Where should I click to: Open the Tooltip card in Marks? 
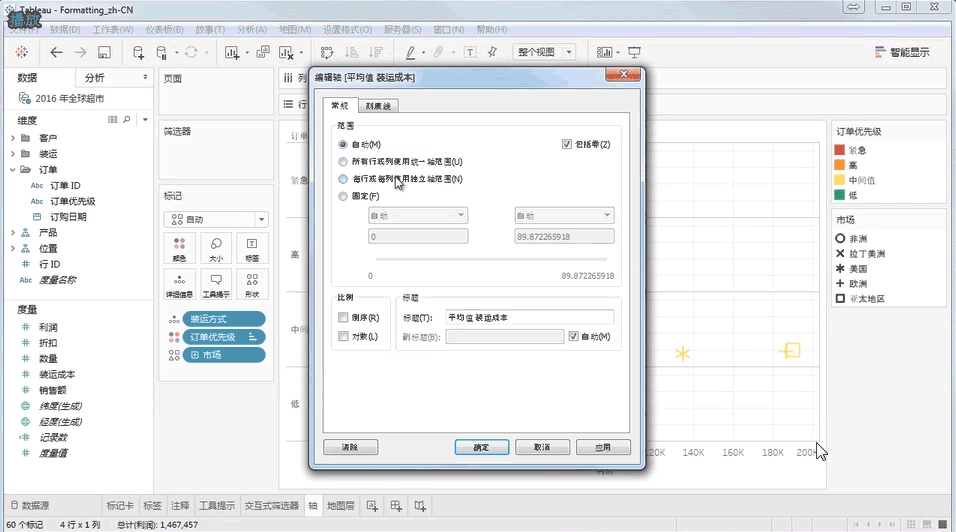click(x=216, y=284)
